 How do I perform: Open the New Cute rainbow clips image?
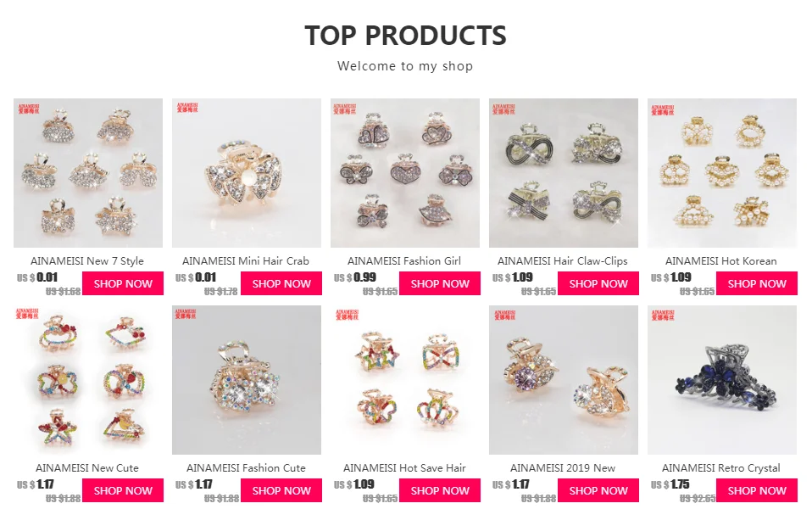pyautogui.click(x=88, y=379)
